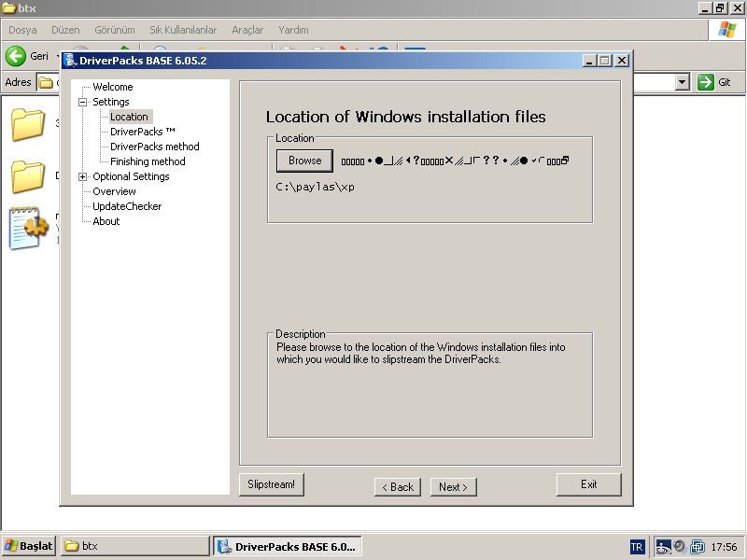This screenshot has width=747, height=560.
Task: Open the Adres bar dropdown arrow
Action: tap(682, 82)
